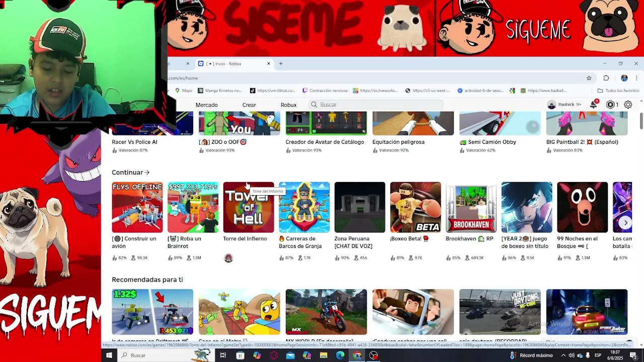Open Robux in Roblox navigation
Viewport: 644px width, 362px height.
(x=288, y=105)
